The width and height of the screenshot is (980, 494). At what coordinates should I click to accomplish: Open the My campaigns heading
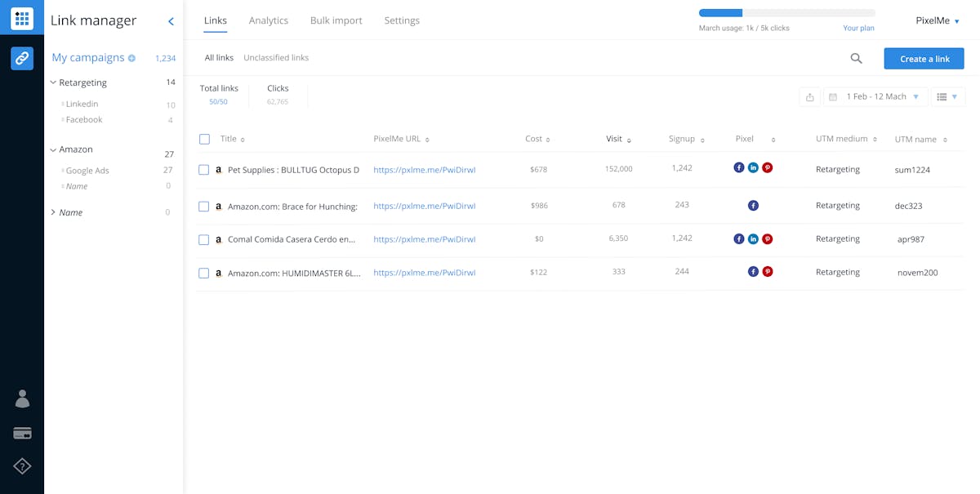(88, 58)
